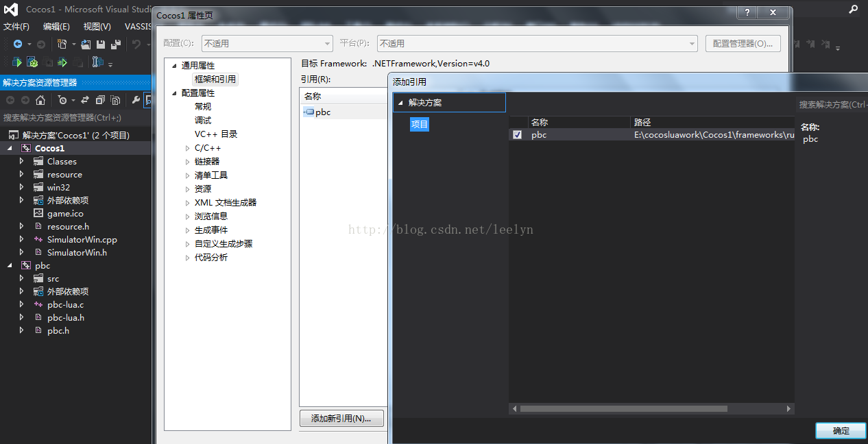Click the show all files icon
Screen dimensions: 868x444
116,100
